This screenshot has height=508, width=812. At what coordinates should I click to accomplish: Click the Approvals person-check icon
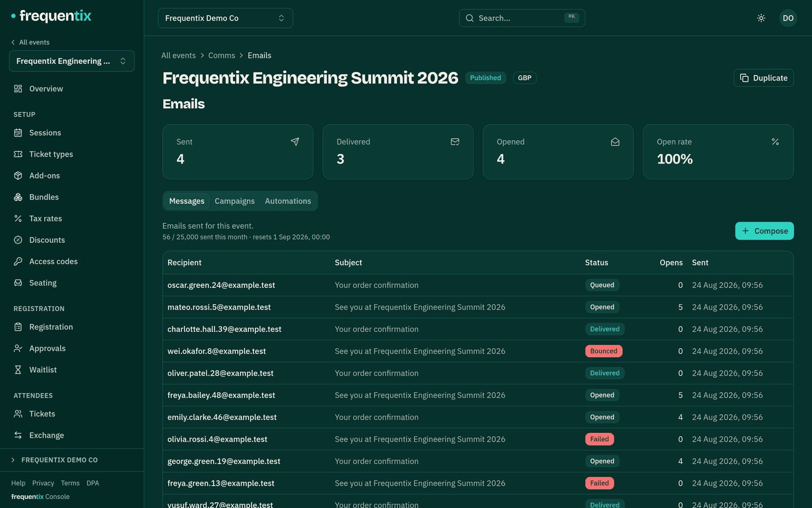[x=18, y=348]
